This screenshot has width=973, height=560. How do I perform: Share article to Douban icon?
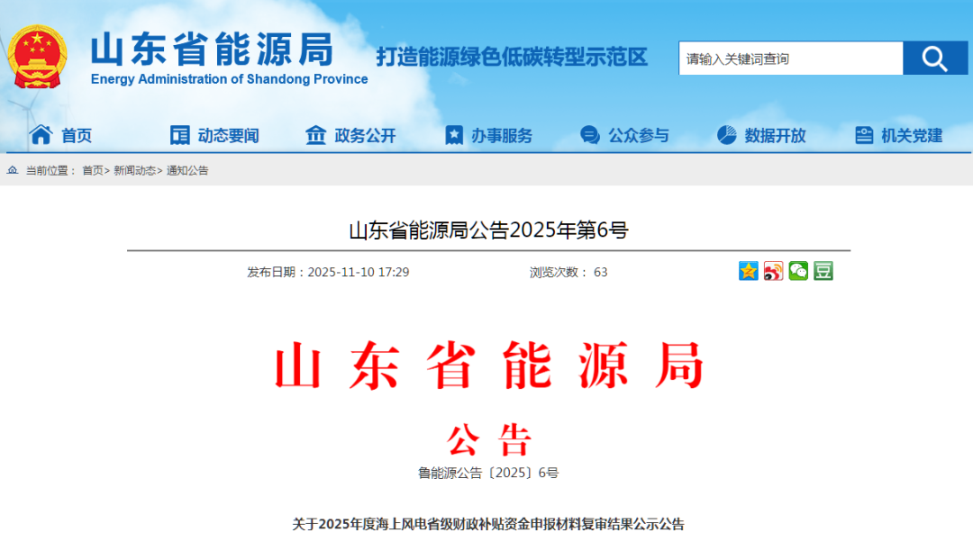(823, 271)
